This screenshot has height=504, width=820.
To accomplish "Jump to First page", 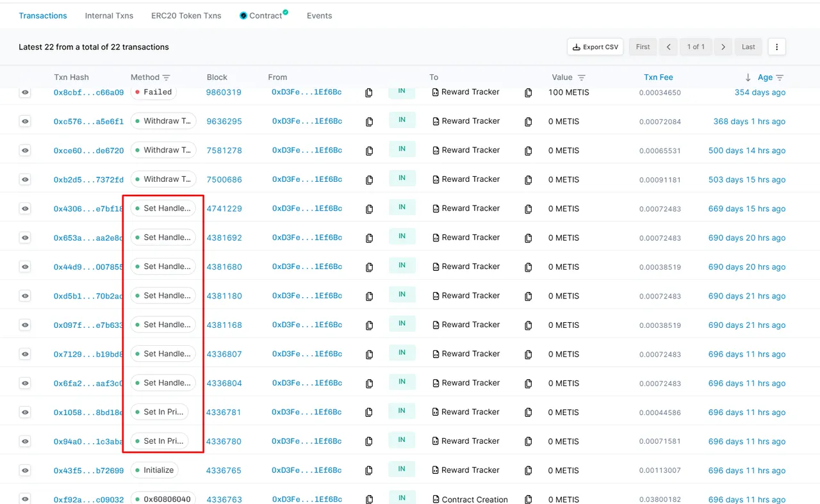I will (x=643, y=47).
